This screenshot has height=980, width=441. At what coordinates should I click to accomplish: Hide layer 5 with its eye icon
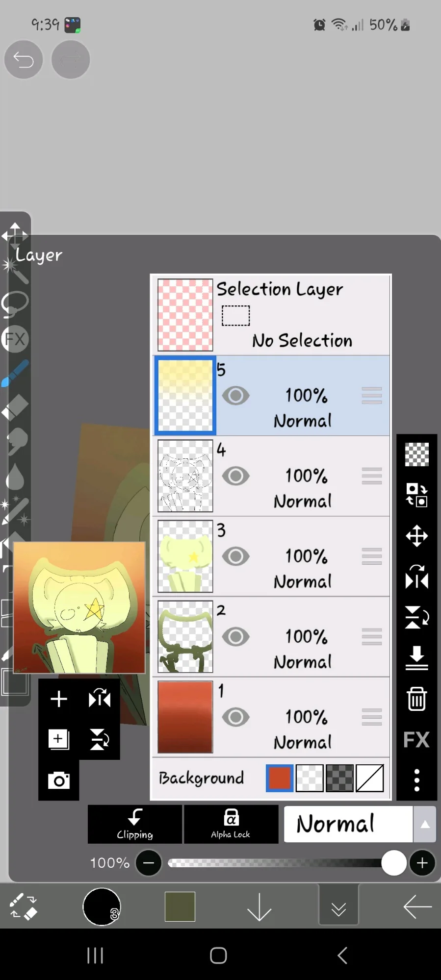coord(235,396)
